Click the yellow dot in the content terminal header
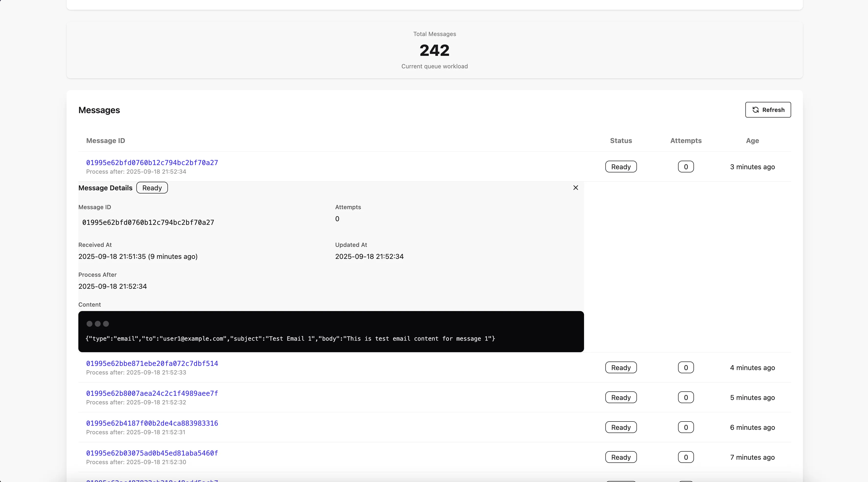868x482 pixels. coord(98,324)
